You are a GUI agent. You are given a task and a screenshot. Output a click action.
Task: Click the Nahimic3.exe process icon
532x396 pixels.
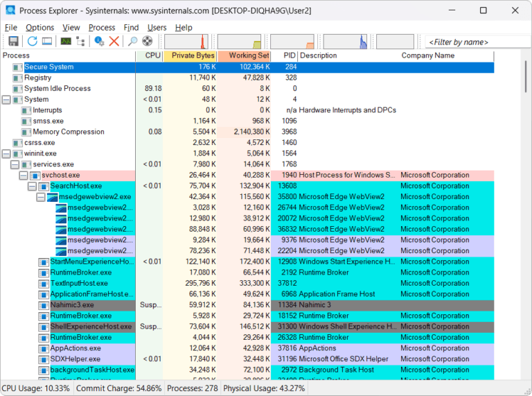(44, 305)
